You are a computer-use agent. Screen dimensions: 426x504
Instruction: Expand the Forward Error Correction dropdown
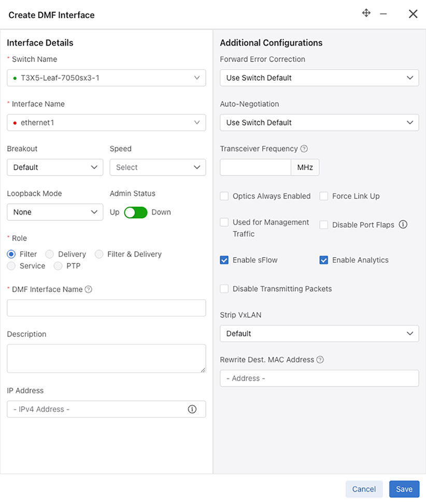tap(319, 78)
